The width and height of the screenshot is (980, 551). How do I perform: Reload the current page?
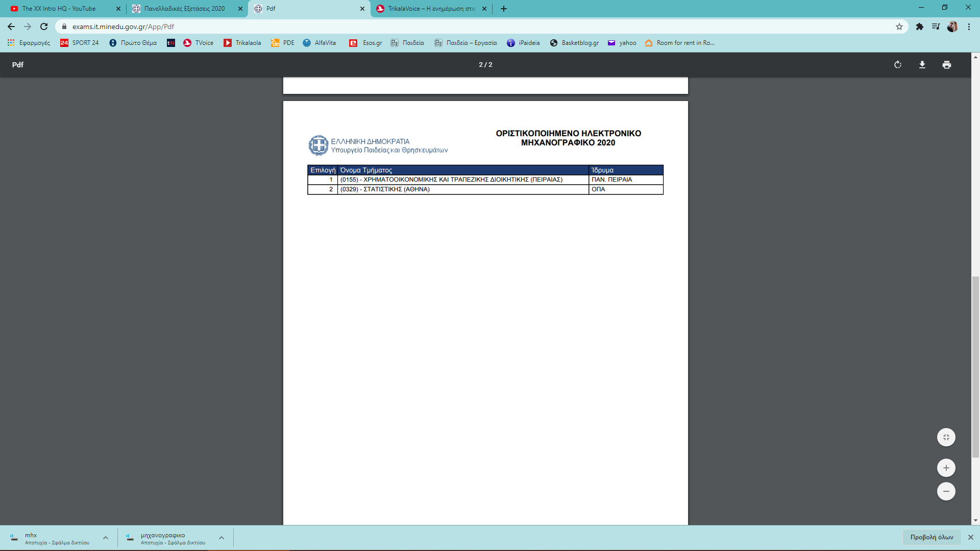pyautogui.click(x=44, y=27)
